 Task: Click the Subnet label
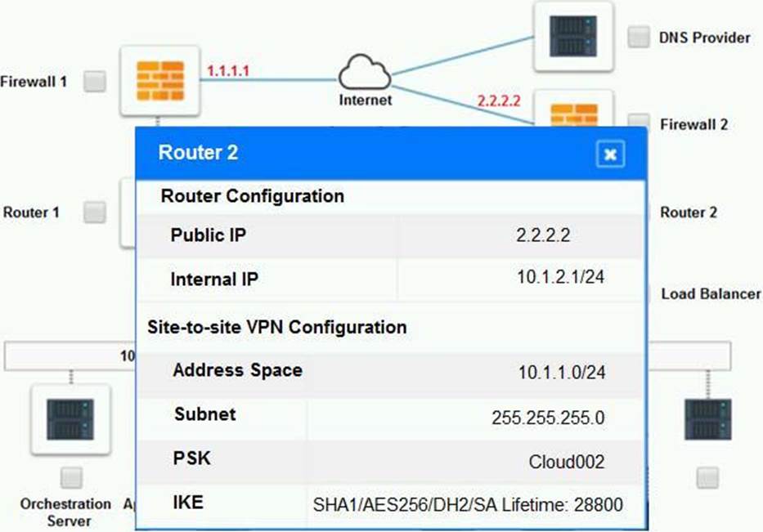point(205,414)
